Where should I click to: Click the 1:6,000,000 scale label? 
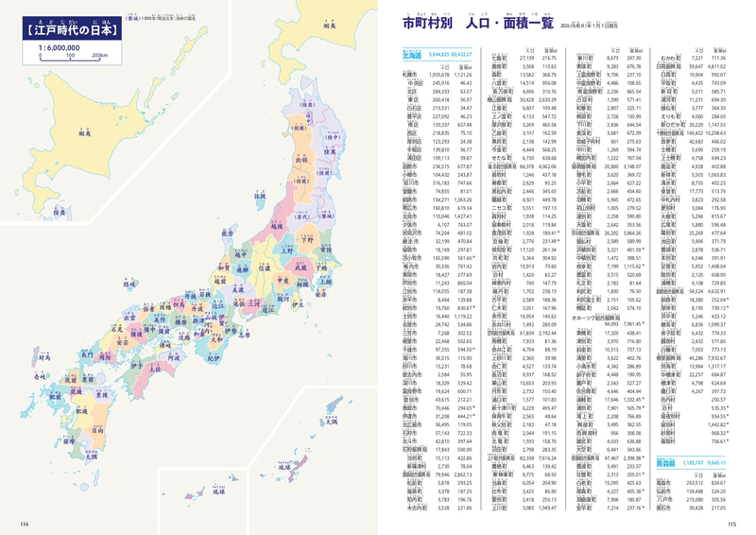pos(59,48)
